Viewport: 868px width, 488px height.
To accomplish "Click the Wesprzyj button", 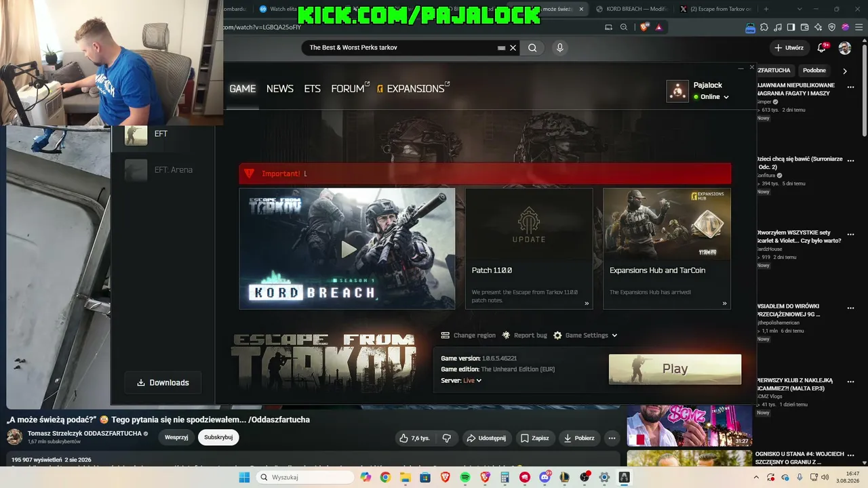I will point(176,437).
